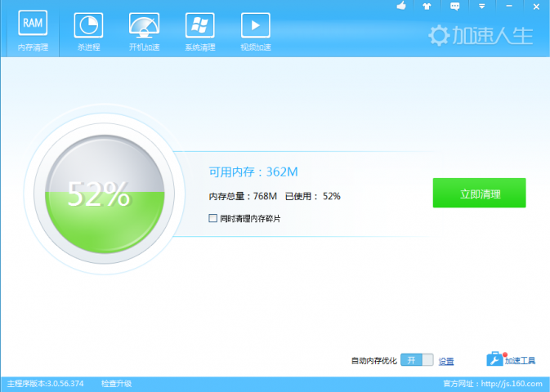The width and height of the screenshot is (550, 392).
Task: Click 检查升级 in status bar
Action: pyautogui.click(x=116, y=384)
